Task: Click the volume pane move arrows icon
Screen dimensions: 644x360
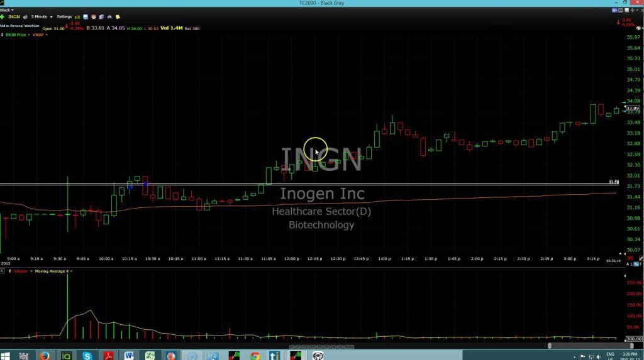Action: click(10, 271)
